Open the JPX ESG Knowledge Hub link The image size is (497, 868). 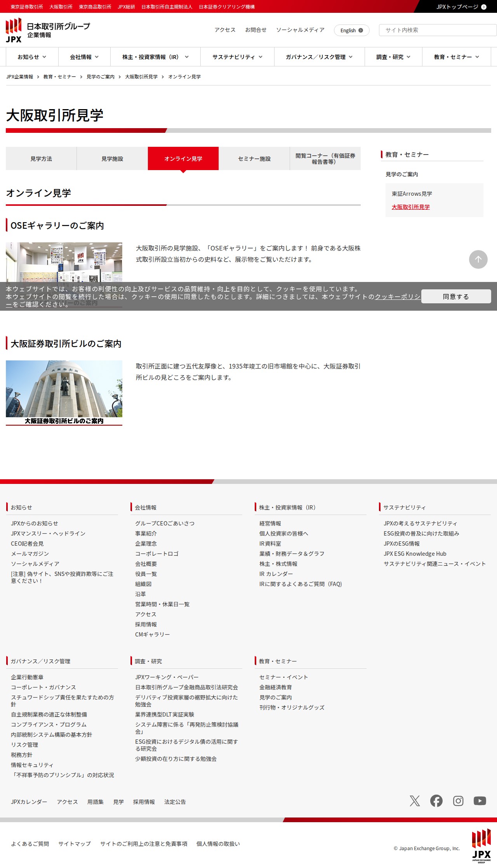pyautogui.click(x=415, y=554)
